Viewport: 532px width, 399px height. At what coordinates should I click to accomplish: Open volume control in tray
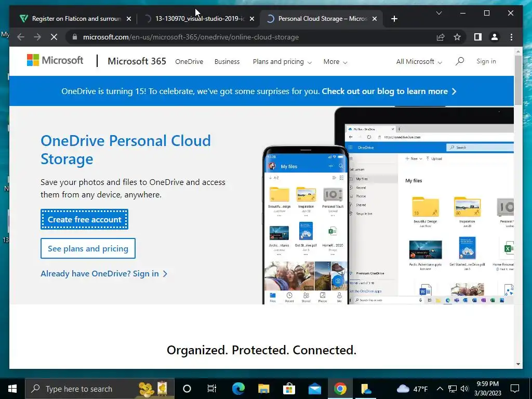(464, 389)
